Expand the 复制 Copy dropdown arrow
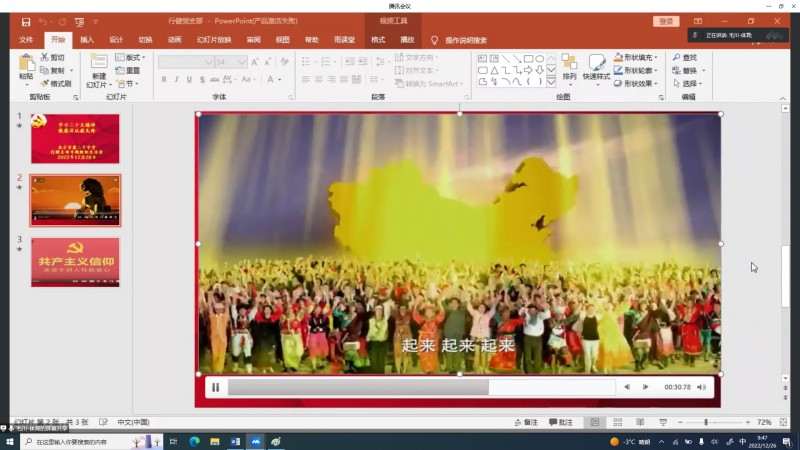 71,70
